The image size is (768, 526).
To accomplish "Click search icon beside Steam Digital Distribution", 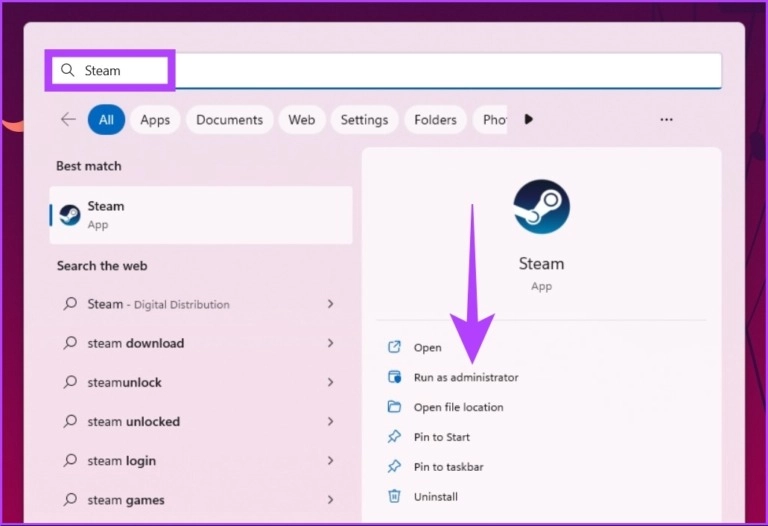I will [70, 304].
